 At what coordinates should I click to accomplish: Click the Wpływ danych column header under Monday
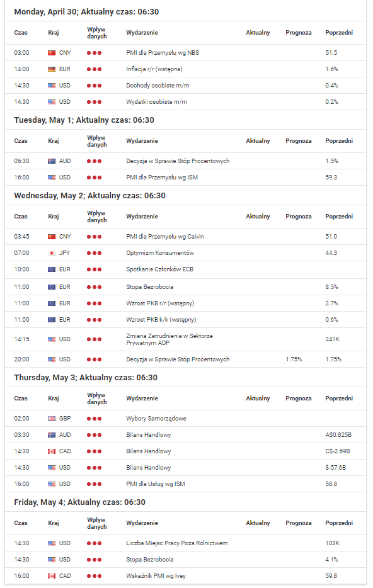coord(97,33)
